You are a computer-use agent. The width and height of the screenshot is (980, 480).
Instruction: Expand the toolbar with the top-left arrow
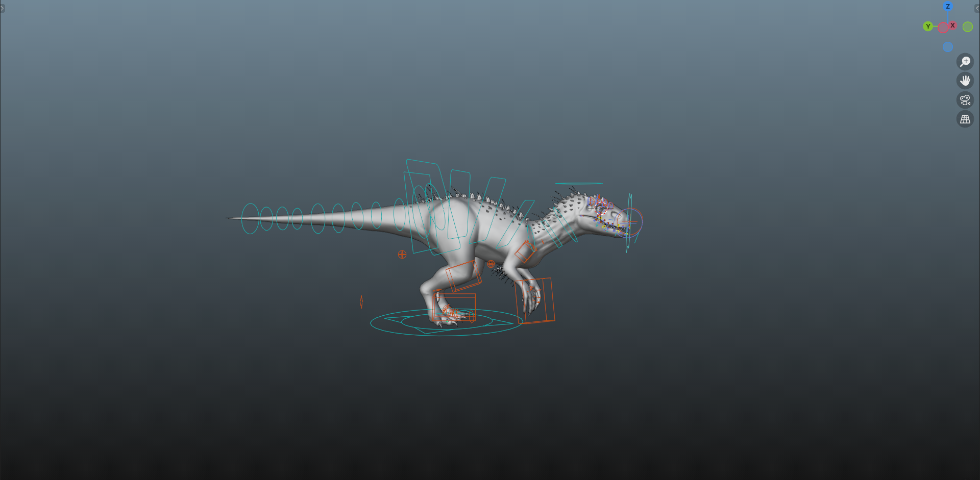3,8
